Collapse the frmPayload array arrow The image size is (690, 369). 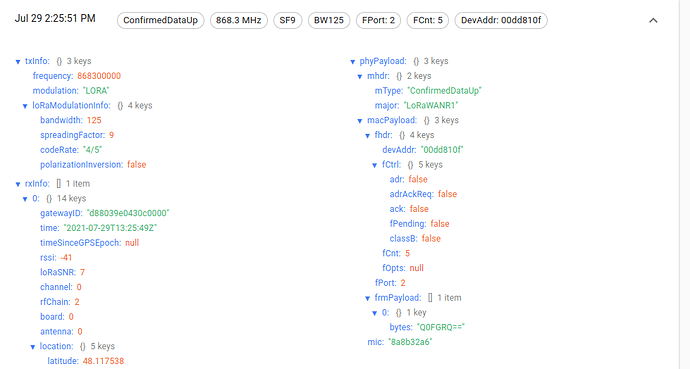(x=367, y=299)
